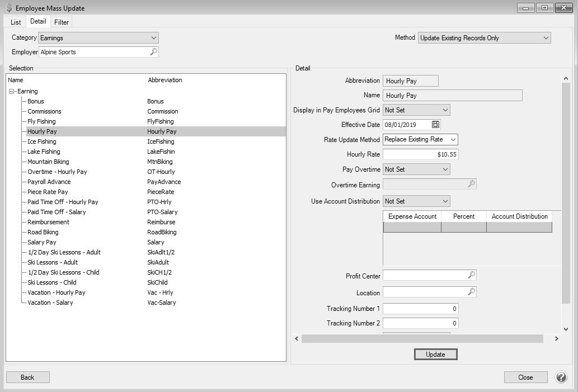Click the Close button

(525, 377)
